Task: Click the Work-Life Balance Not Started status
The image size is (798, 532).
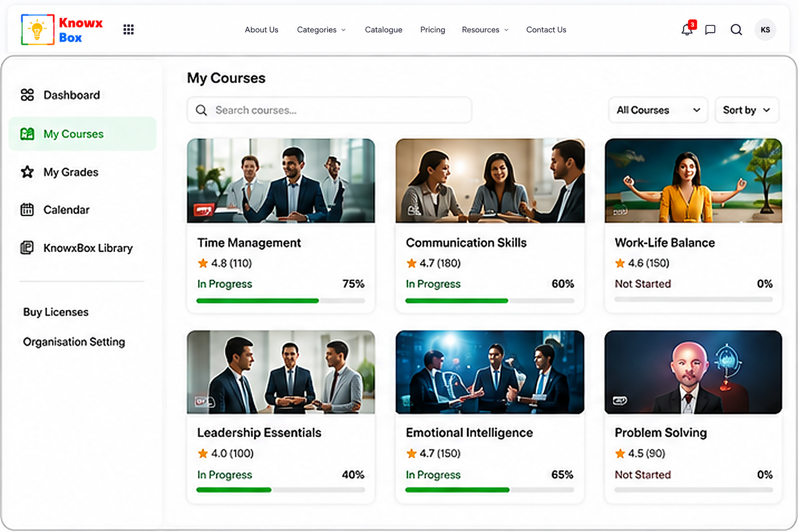Action: [643, 284]
